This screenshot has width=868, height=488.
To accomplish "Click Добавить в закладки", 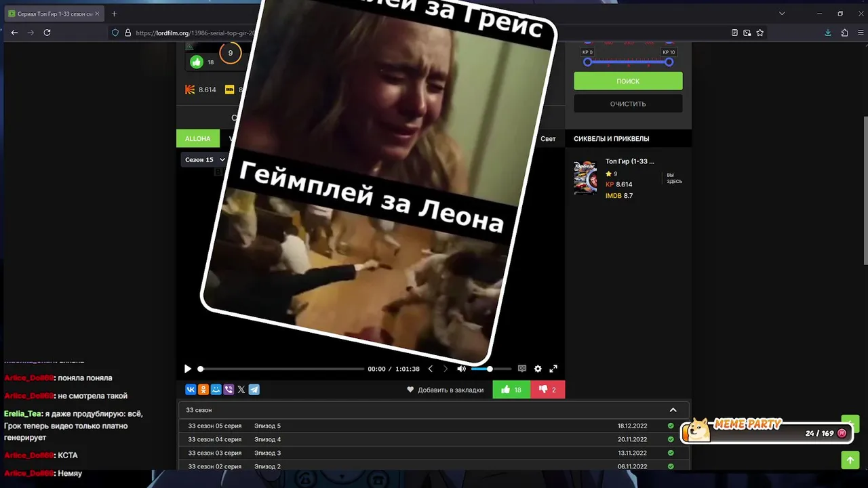I will [446, 390].
